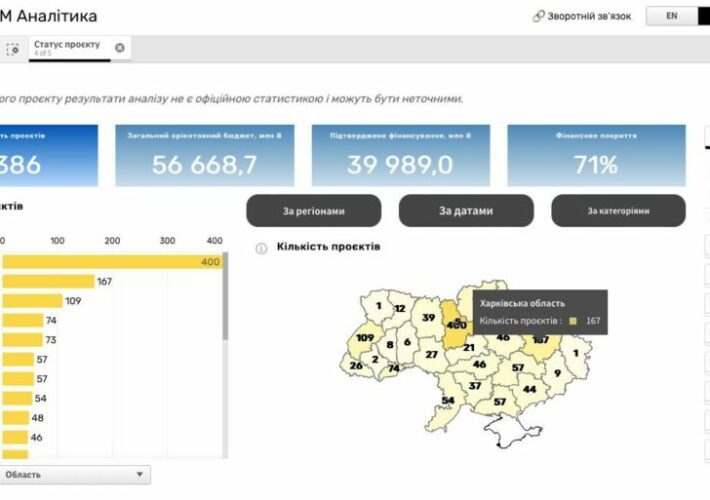710x500 pixels.
Task: Click the bar chart vertical scrollbar
Action: click(x=224, y=300)
